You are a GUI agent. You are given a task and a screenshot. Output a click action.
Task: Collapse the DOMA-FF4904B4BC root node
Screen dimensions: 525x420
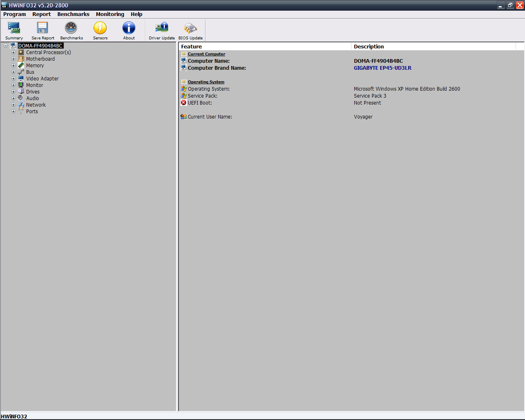5,46
